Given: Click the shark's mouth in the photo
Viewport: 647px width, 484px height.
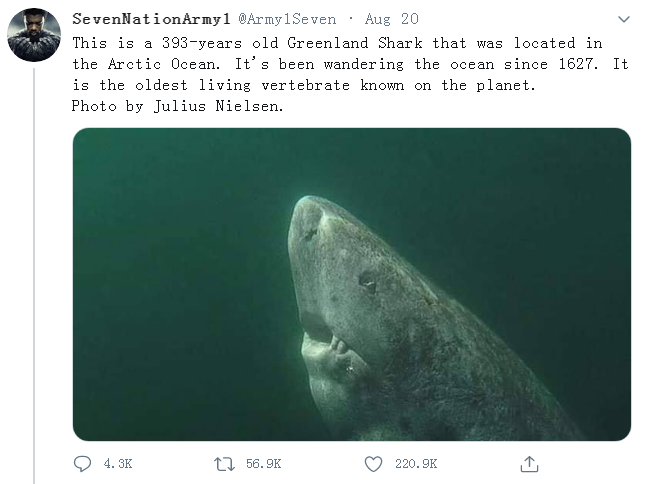Looking at the screenshot, I should tap(322, 343).
